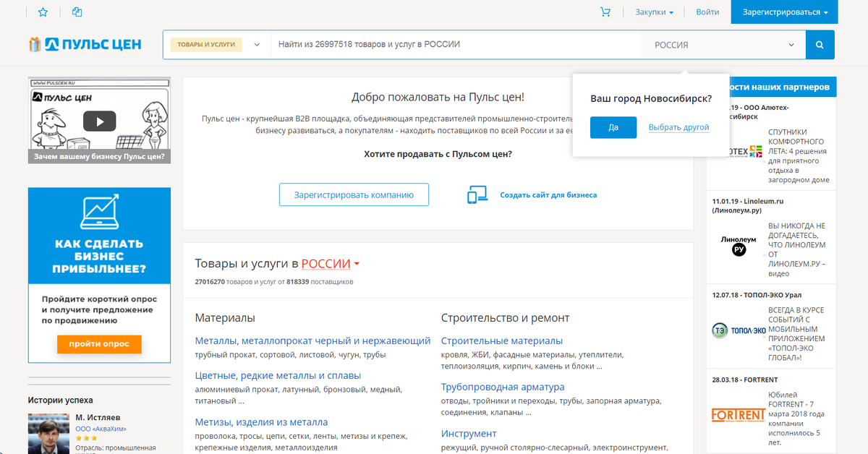This screenshot has width=868, height=454.
Task: Open Цветные, редкие металлы и сплавы category
Action: [278, 375]
